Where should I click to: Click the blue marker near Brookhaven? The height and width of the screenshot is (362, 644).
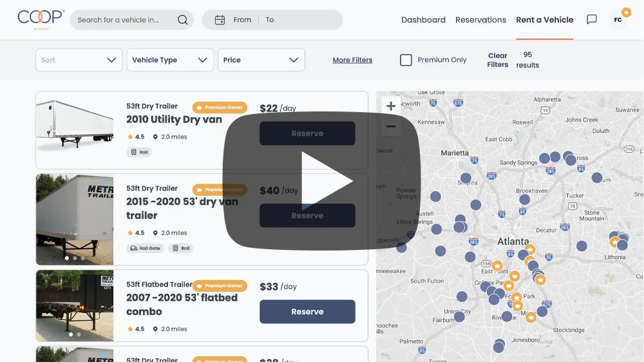tap(524, 200)
